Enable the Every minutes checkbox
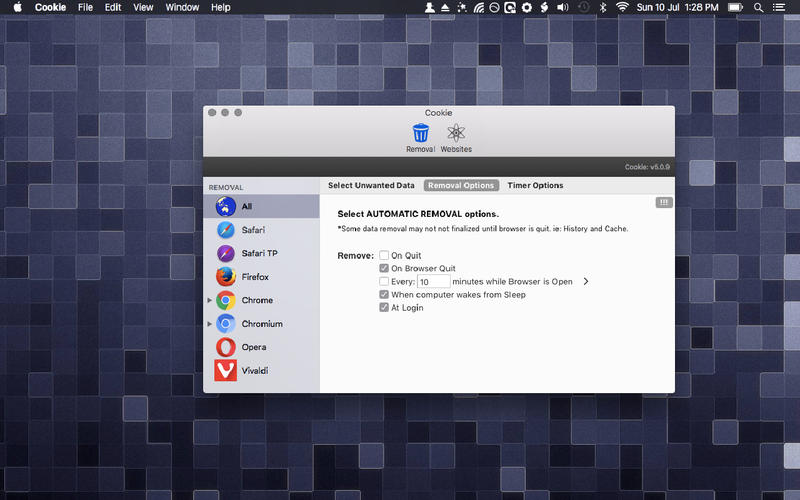Image resolution: width=800 pixels, height=500 pixels. click(x=384, y=282)
